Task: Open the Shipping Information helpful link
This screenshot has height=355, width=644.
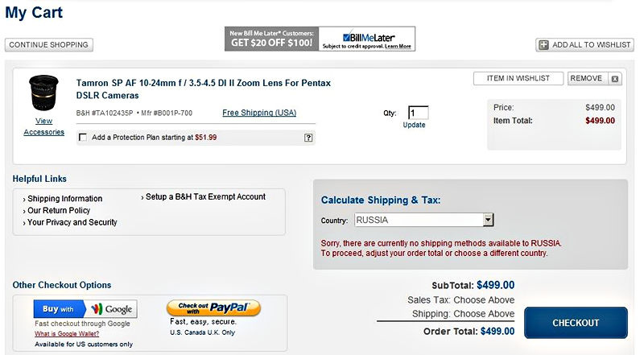Action: [64, 199]
